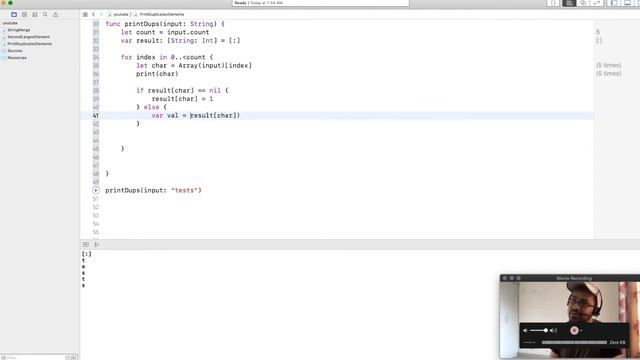The width and height of the screenshot is (640, 360).
Task: Run playground up to printDups line
Action: pyautogui.click(x=96, y=190)
